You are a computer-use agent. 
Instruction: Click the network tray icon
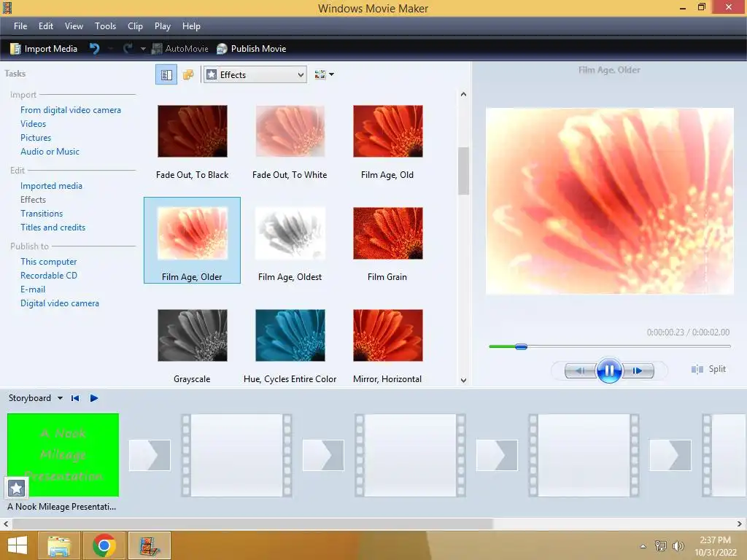point(660,546)
